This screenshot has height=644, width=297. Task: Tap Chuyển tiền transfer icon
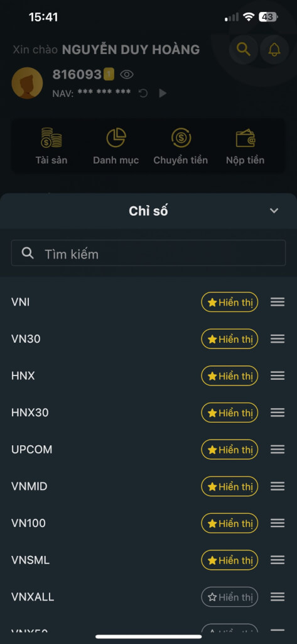181,138
